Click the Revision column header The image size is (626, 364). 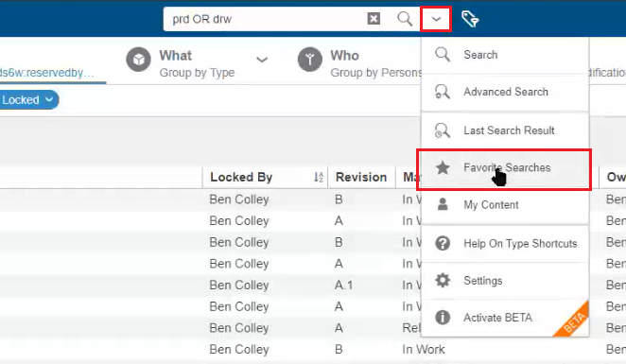tap(361, 177)
